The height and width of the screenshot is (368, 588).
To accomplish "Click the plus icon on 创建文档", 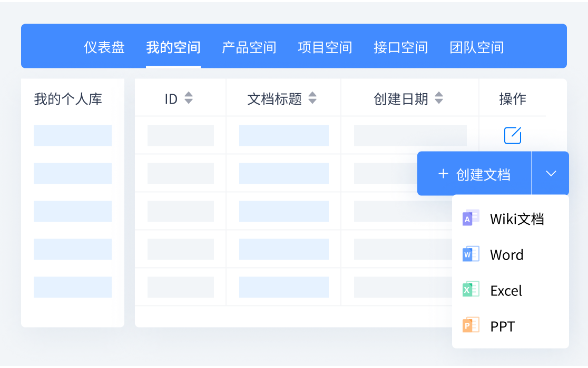I will point(443,174).
